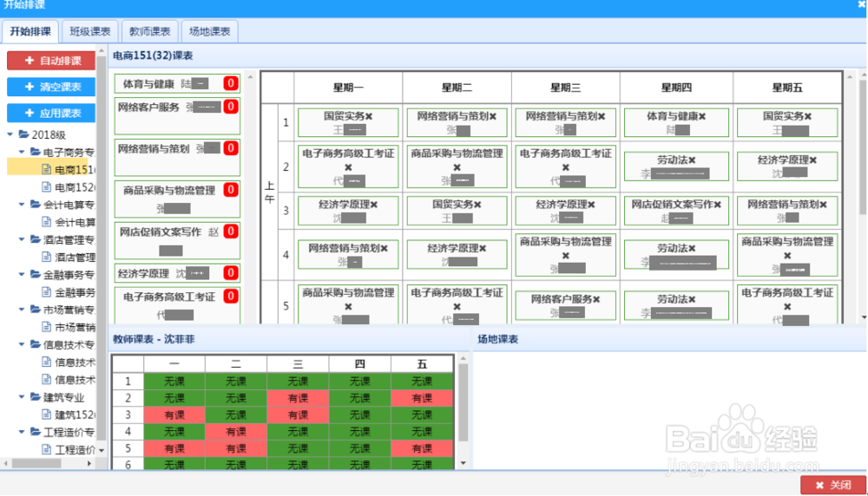The image size is (868, 496).
Task: Click the 应用课表 button
Action: coord(51,114)
